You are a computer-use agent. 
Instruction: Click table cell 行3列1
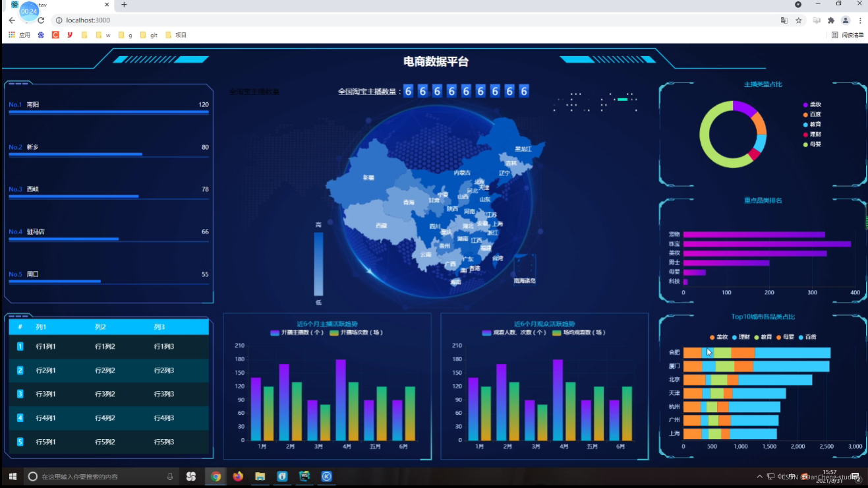45,394
